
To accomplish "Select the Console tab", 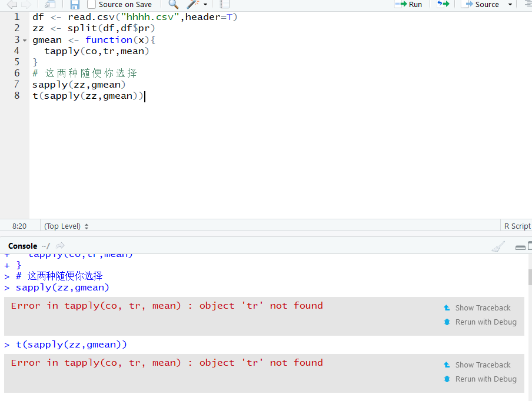I will (22, 246).
